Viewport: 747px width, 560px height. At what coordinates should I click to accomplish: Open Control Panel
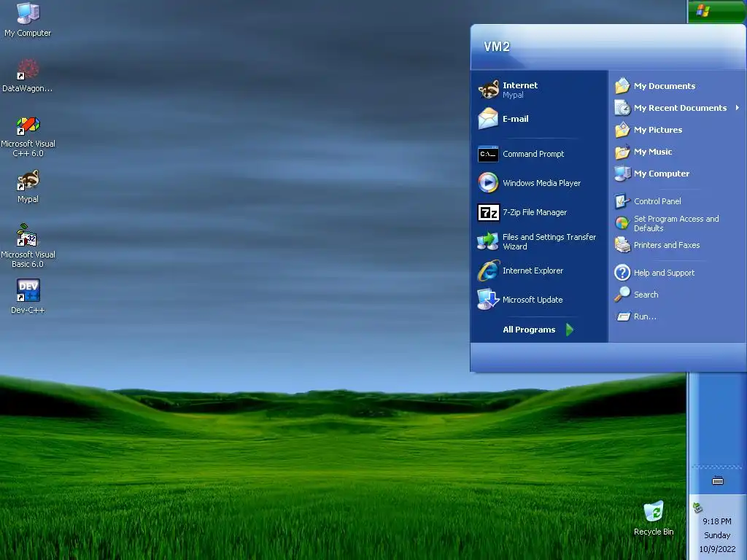(678, 201)
